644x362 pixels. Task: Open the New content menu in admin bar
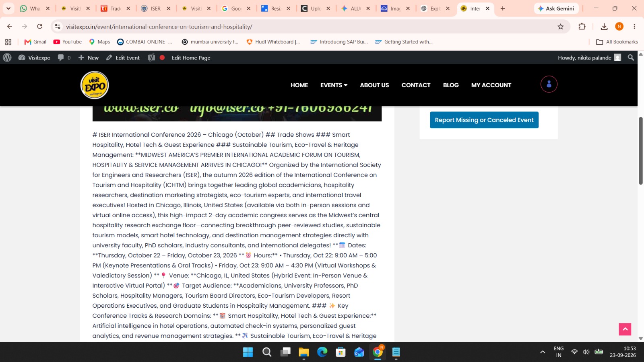[x=88, y=58]
